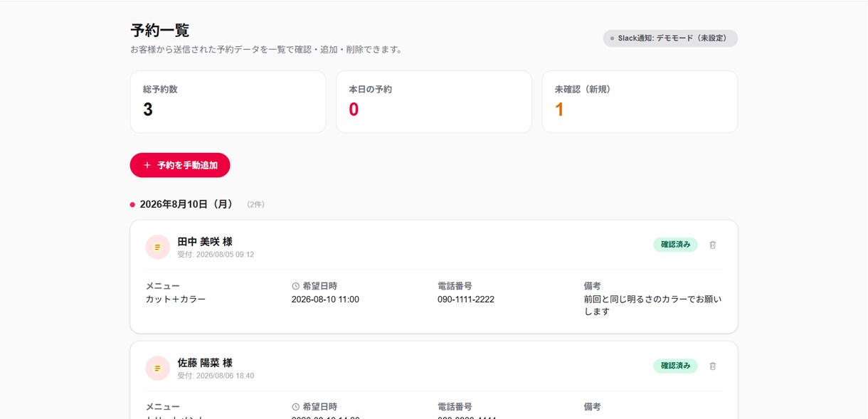Click the name 田中 美咲 様
868x419 pixels.
(x=205, y=242)
